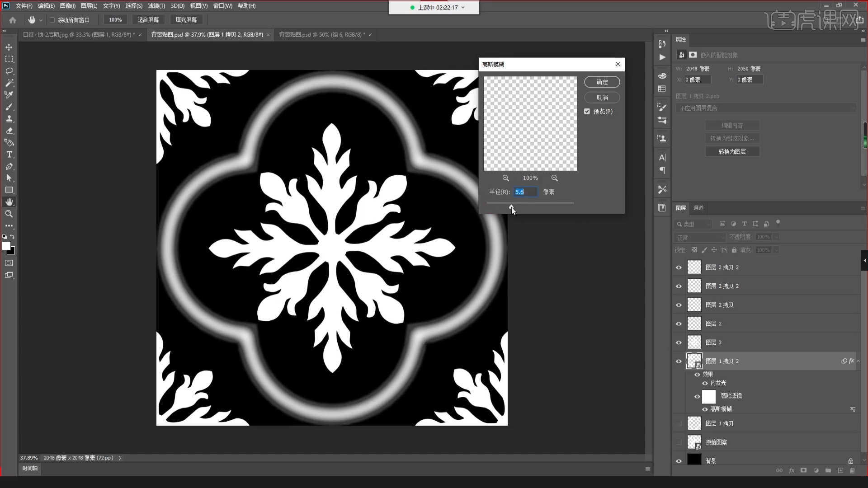This screenshot has height=488, width=868.
Task: Open the 图层(L) menu
Action: 89,6
